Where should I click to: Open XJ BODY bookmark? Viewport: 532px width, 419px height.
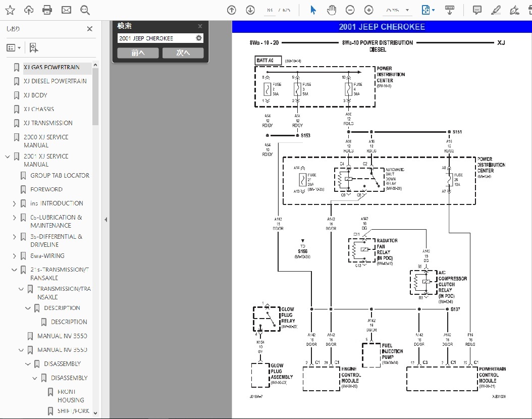35,95
